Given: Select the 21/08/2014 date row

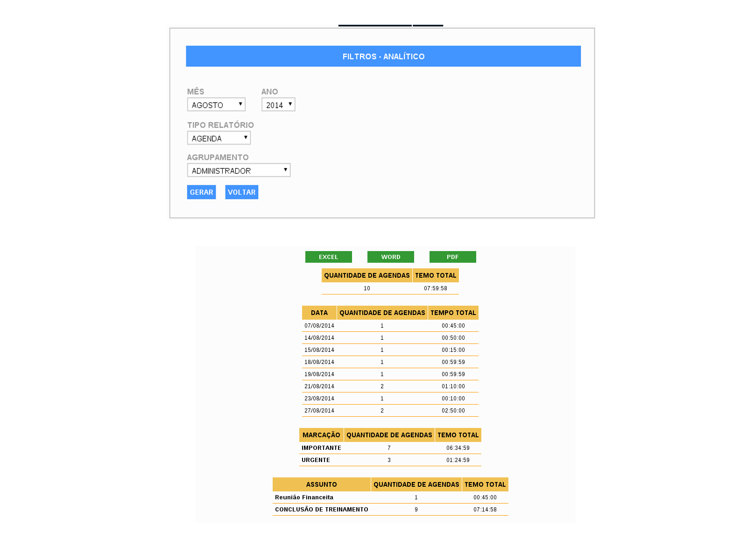Looking at the screenshot, I should 319,386.
